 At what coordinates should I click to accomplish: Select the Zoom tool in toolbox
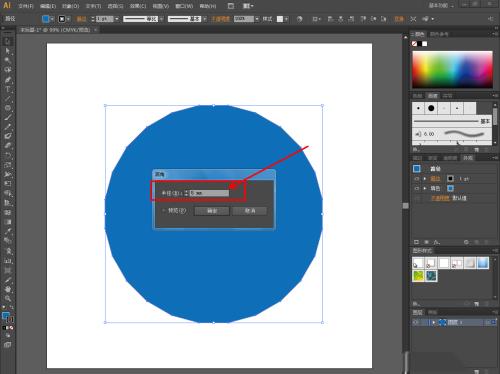click(8, 298)
